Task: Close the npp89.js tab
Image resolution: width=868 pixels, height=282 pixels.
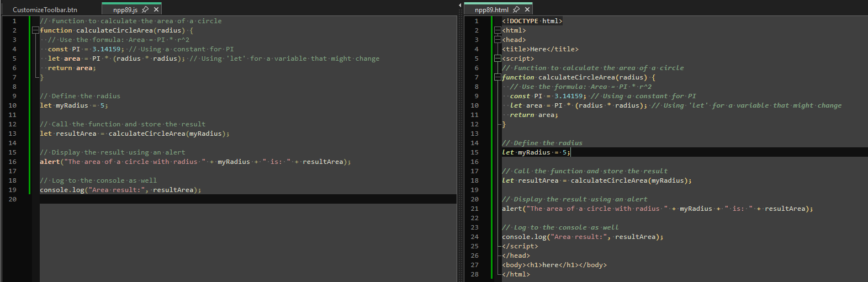Action: click(156, 9)
